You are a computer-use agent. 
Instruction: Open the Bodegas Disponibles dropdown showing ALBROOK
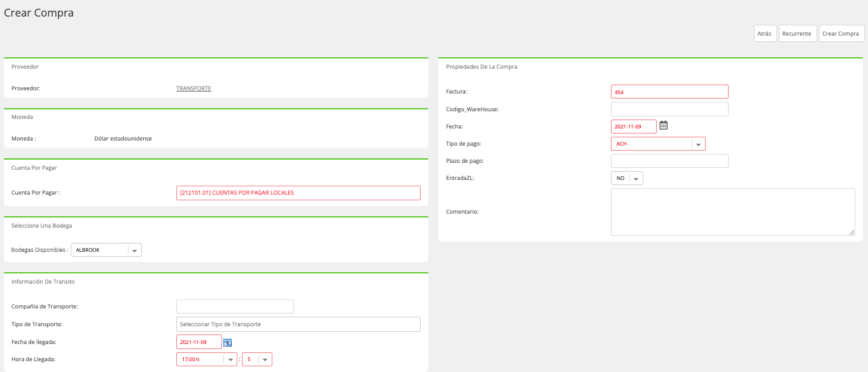tap(106, 250)
